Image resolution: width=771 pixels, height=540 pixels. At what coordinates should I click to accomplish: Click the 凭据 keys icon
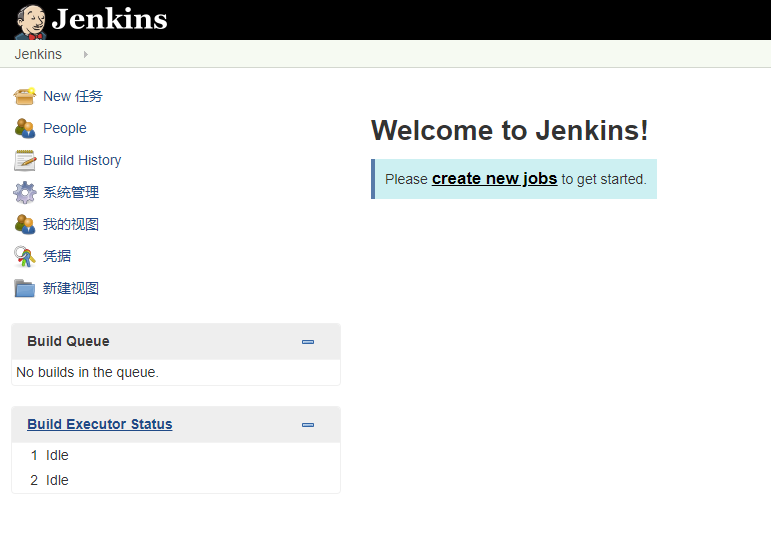(25, 256)
